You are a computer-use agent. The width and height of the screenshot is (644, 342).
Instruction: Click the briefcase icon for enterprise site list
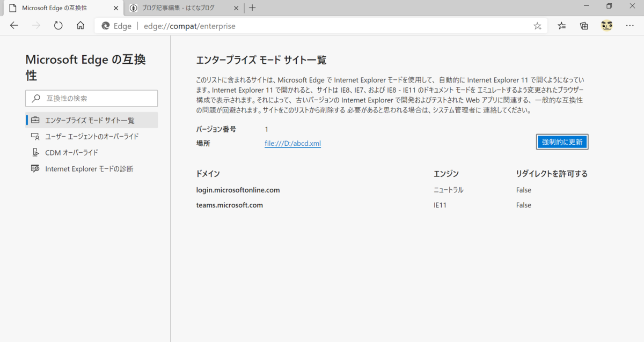[35, 120]
